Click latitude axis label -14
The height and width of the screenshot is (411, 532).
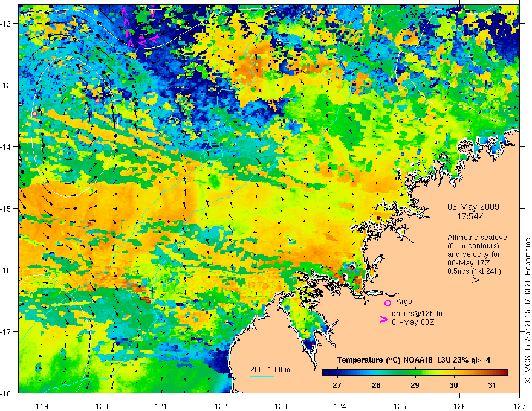pos(7,147)
